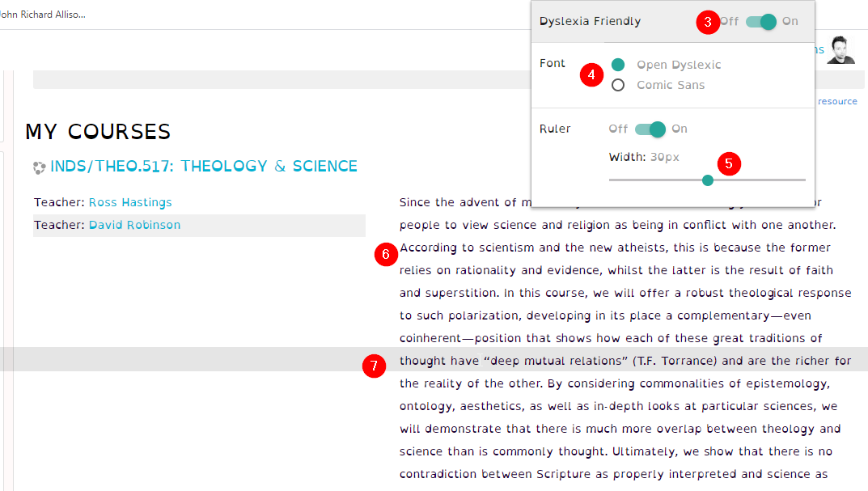Click the red annotation marker 7
The image size is (868, 491).
(x=374, y=366)
